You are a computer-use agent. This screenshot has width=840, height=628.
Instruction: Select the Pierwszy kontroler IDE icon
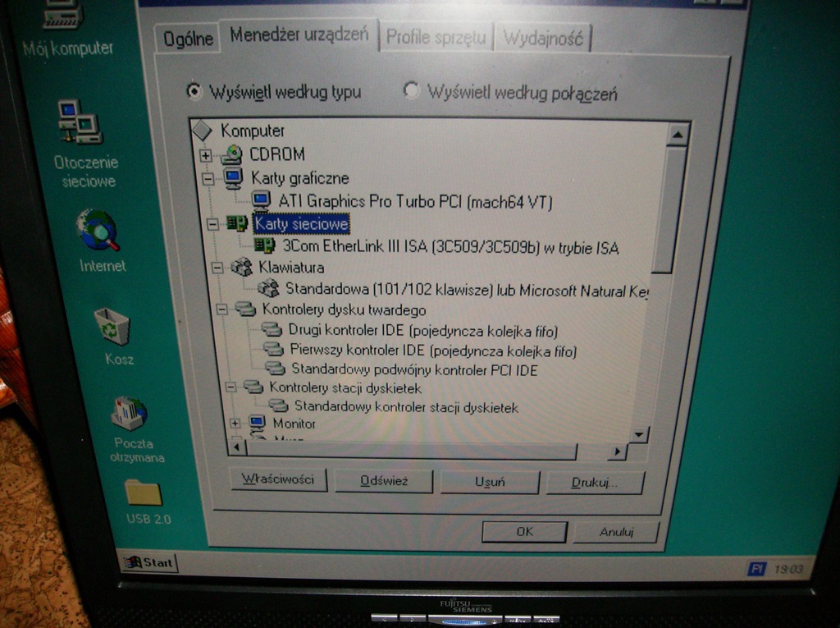coord(274,350)
